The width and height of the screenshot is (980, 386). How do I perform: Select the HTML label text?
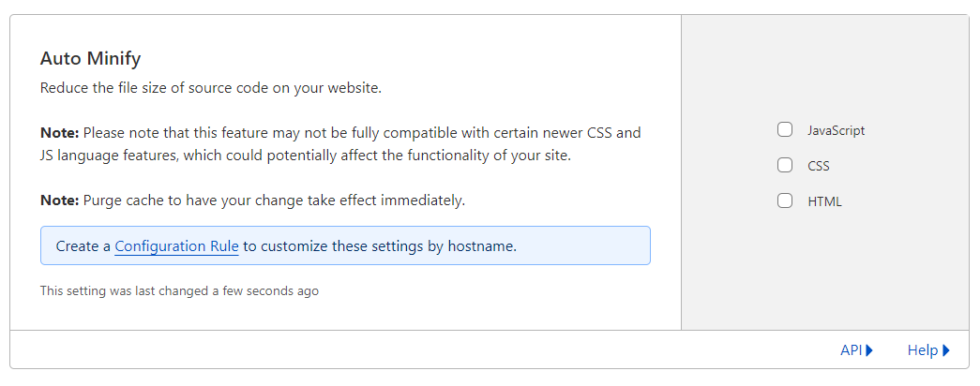pyautogui.click(x=824, y=201)
